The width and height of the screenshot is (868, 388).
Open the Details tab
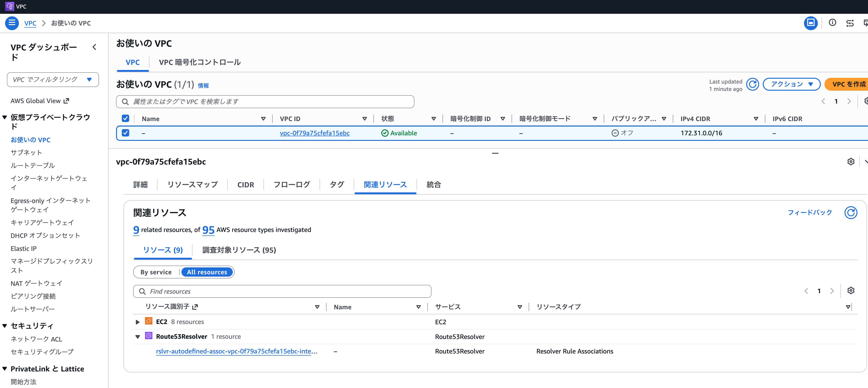140,185
